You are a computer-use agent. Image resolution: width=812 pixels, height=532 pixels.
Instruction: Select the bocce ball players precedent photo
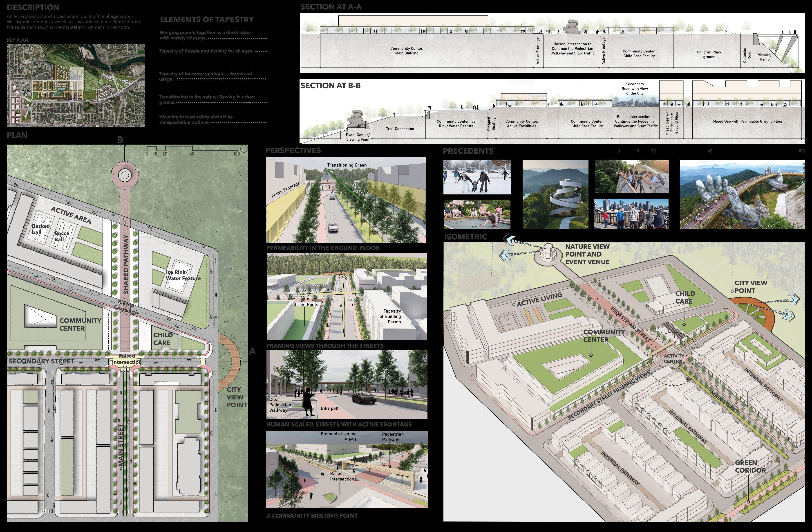(477, 214)
